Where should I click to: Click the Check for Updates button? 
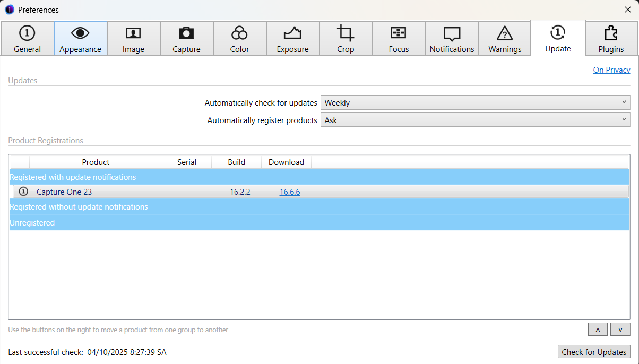tap(594, 352)
